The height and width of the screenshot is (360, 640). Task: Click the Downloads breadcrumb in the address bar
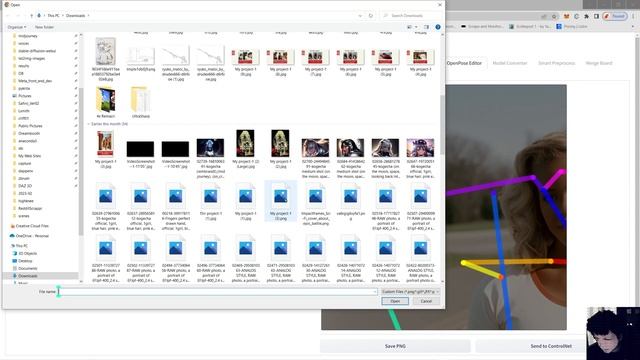(x=76, y=16)
